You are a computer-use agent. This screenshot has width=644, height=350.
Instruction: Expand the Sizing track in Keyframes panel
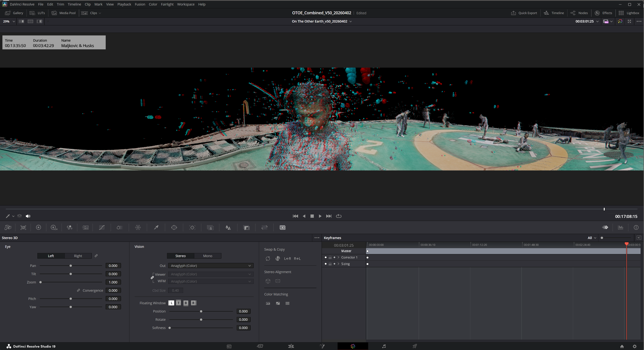pyautogui.click(x=338, y=264)
